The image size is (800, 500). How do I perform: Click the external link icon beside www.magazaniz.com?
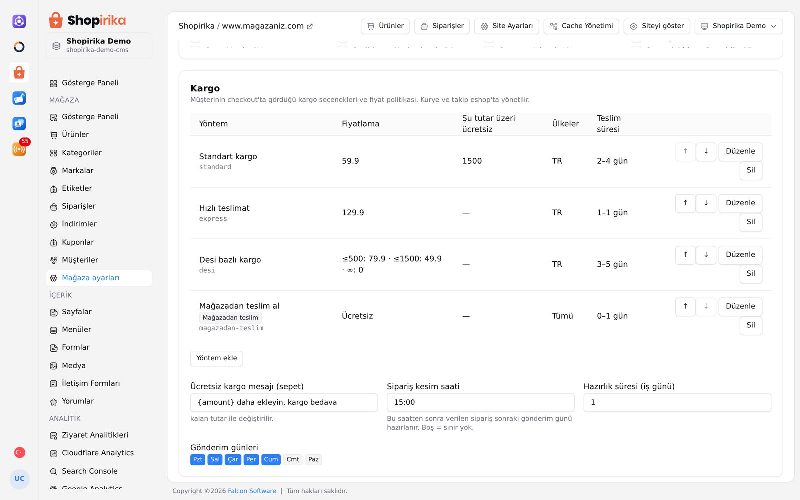[310, 27]
